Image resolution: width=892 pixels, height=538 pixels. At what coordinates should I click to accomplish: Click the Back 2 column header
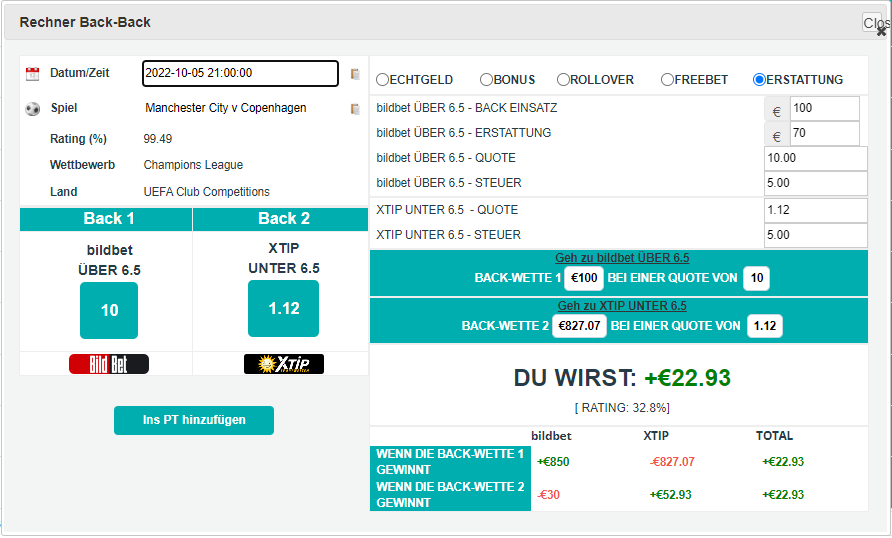tap(281, 219)
